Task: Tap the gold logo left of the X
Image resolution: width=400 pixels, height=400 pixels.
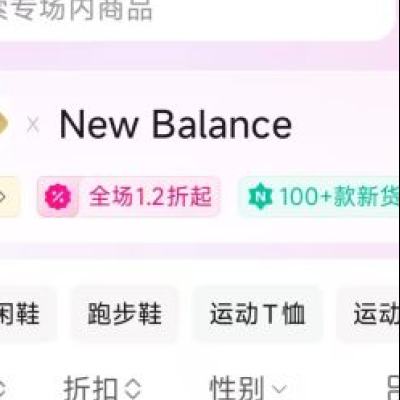Action: [x=3, y=125]
